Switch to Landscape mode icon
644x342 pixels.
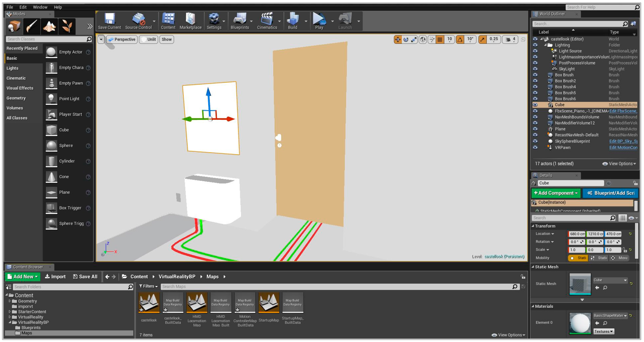(x=49, y=26)
